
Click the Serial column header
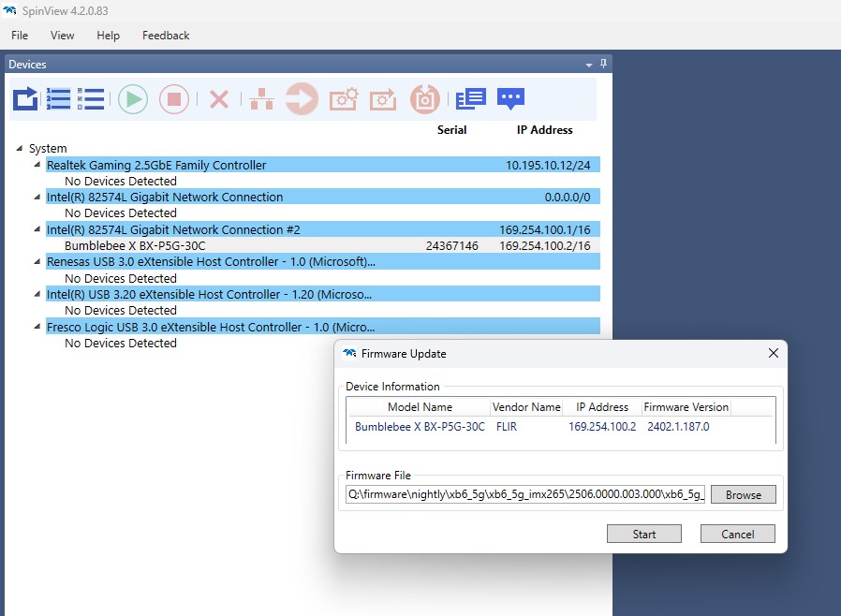(x=451, y=130)
